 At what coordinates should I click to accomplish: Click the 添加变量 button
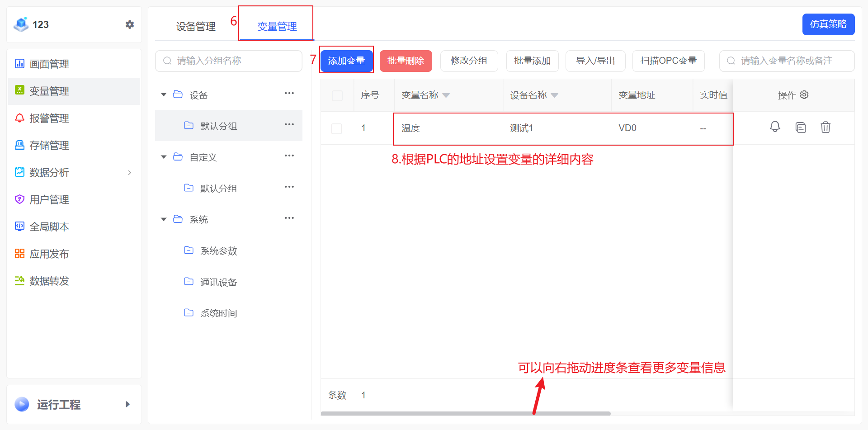coord(346,61)
